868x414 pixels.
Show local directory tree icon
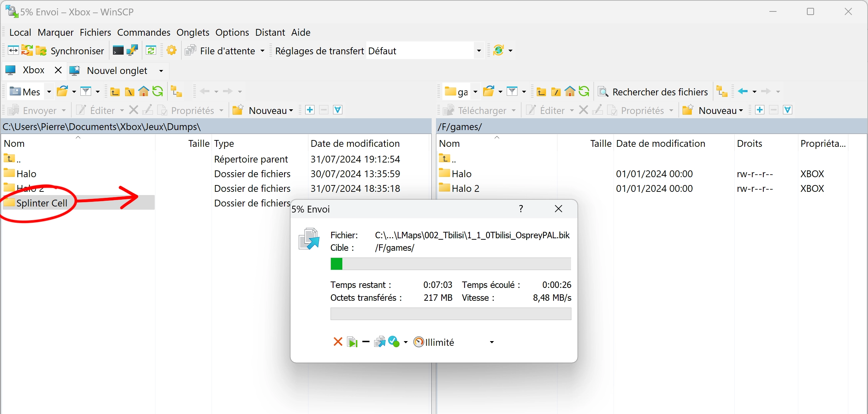[x=176, y=92]
